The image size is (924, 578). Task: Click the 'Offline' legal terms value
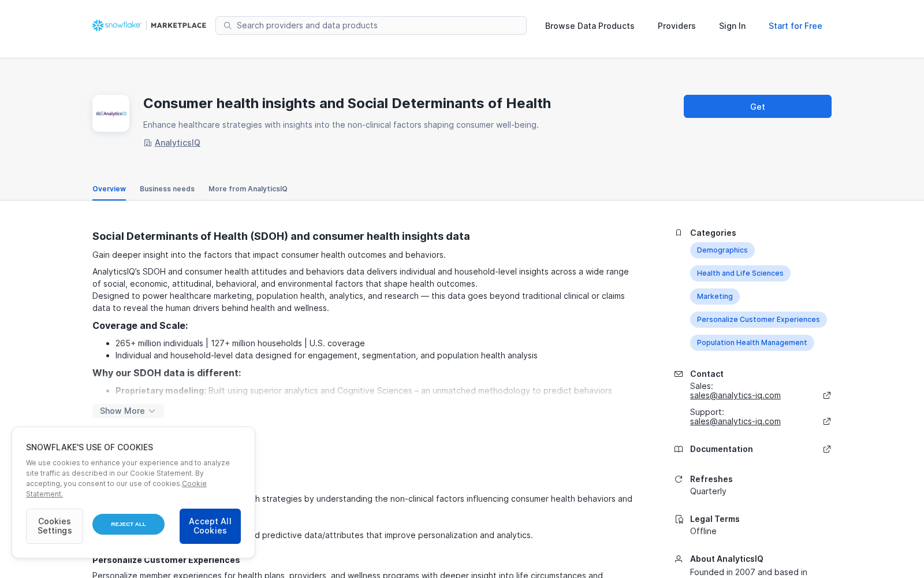[x=703, y=531]
